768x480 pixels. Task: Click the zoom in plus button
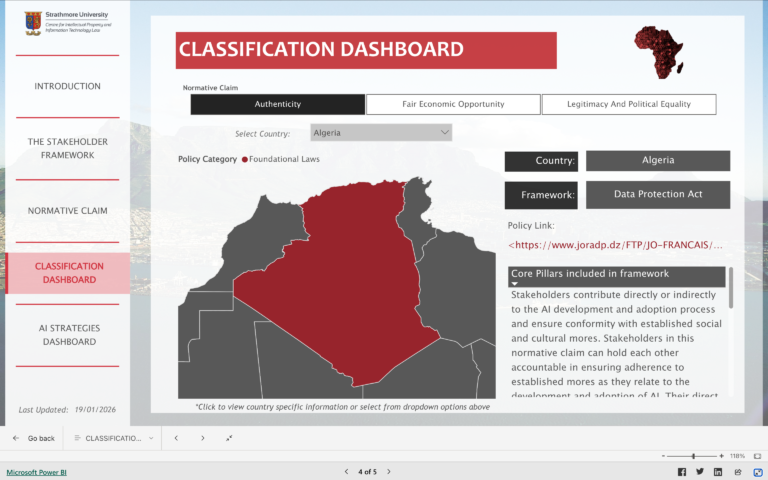click(x=721, y=456)
